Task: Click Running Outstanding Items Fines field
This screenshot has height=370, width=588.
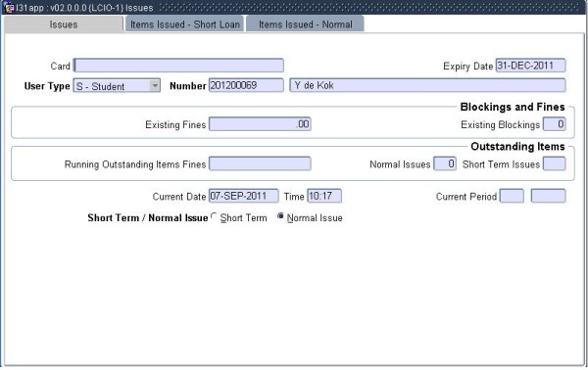Action: pyautogui.click(x=260, y=163)
